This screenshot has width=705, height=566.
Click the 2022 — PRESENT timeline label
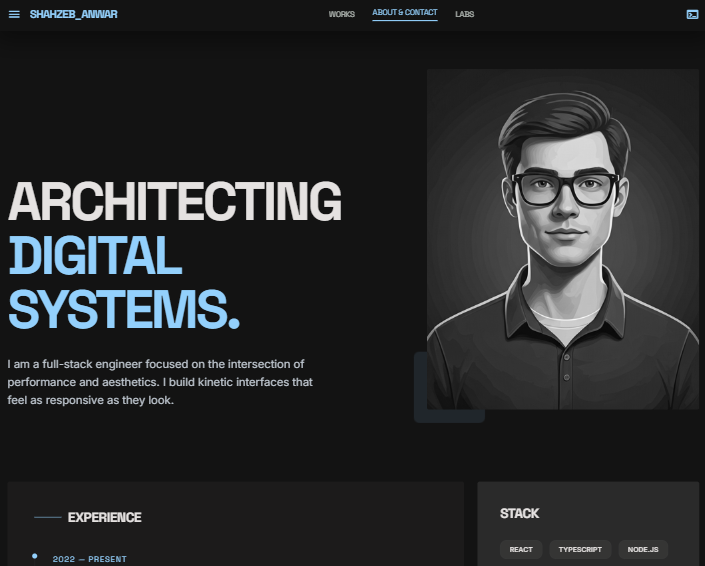coord(89,559)
